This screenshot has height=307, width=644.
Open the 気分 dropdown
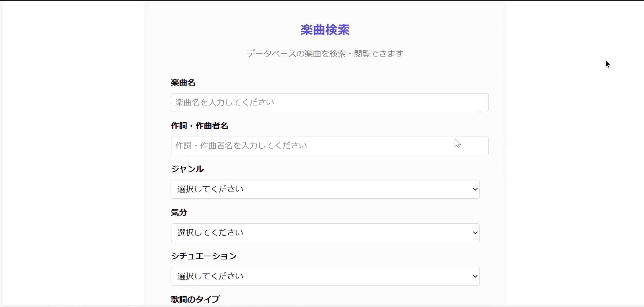click(x=325, y=232)
